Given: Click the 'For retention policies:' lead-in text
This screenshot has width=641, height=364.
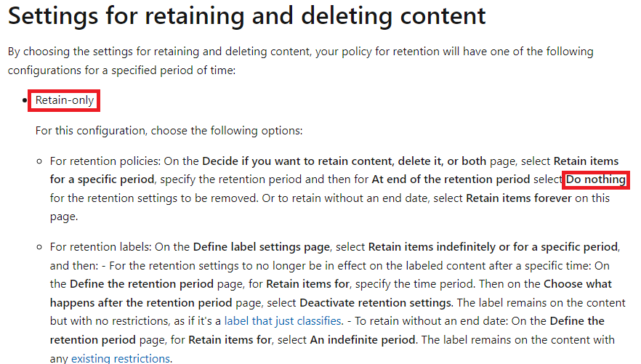Looking at the screenshot, I should [105, 161].
